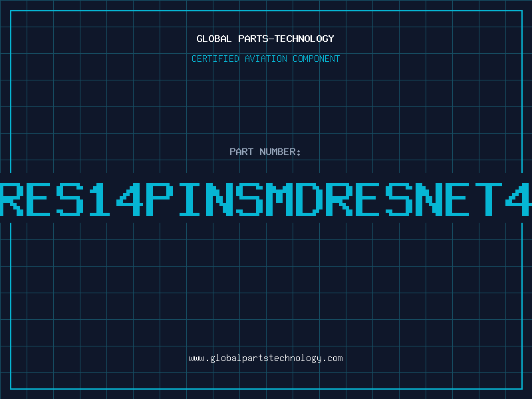Click the RESNET segment of the part number
This screenshot has width=532, height=399.
tap(414, 199)
